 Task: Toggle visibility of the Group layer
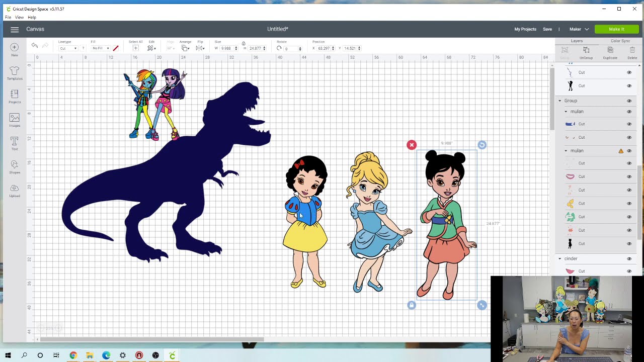tap(629, 101)
